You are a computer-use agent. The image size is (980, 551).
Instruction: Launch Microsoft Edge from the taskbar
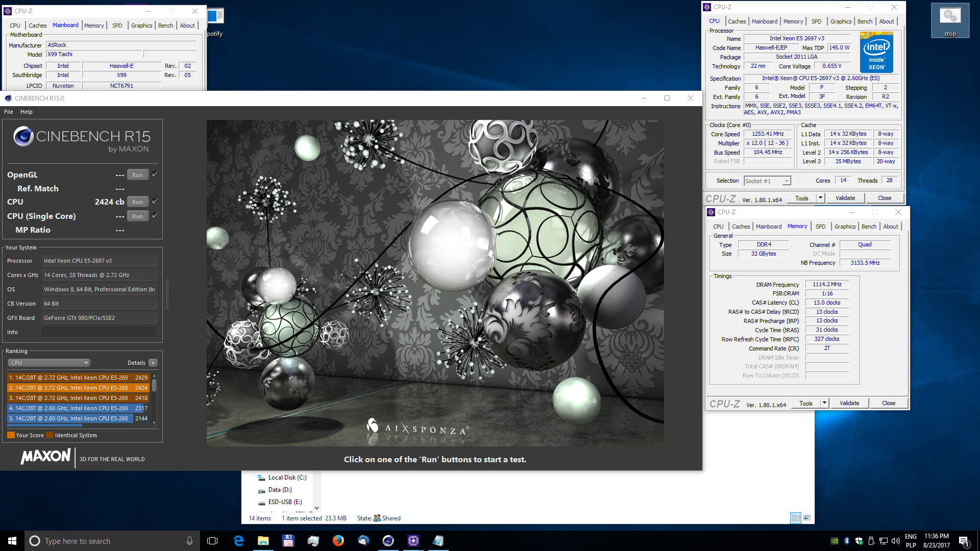click(x=238, y=541)
